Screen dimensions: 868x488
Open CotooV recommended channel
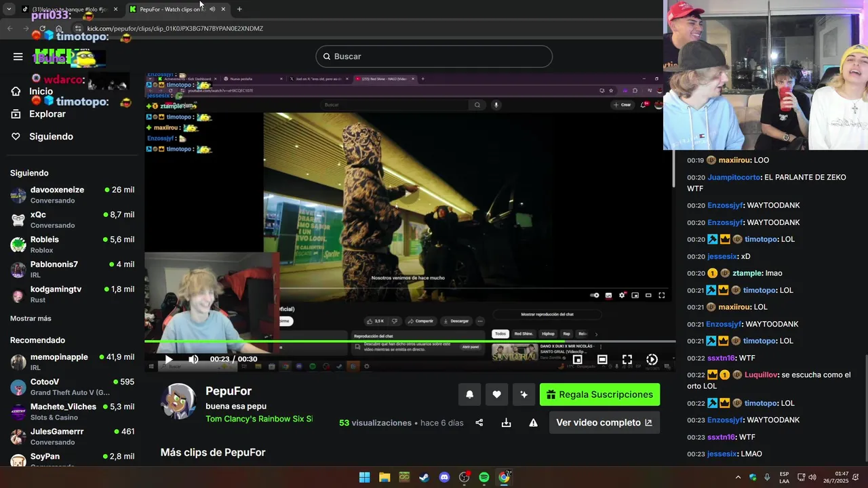pyautogui.click(x=72, y=387)
